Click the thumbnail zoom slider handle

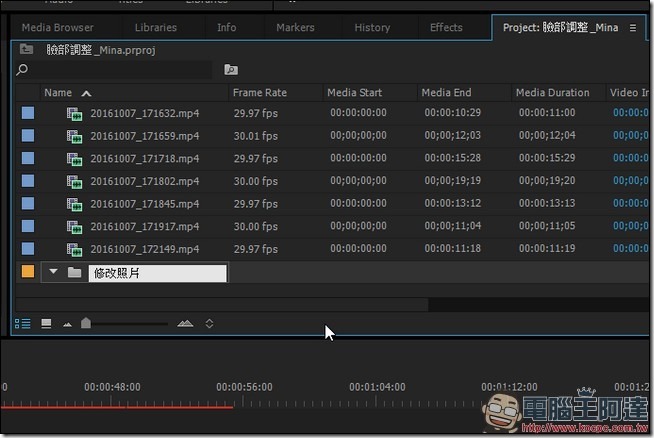tap(86, 323)
